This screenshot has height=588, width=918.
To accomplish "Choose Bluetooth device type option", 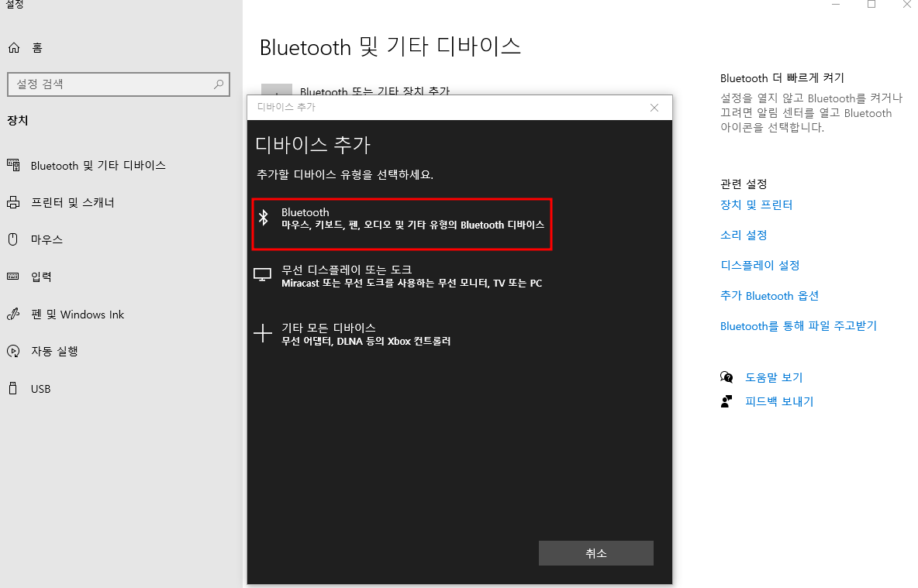I will 402,224.
